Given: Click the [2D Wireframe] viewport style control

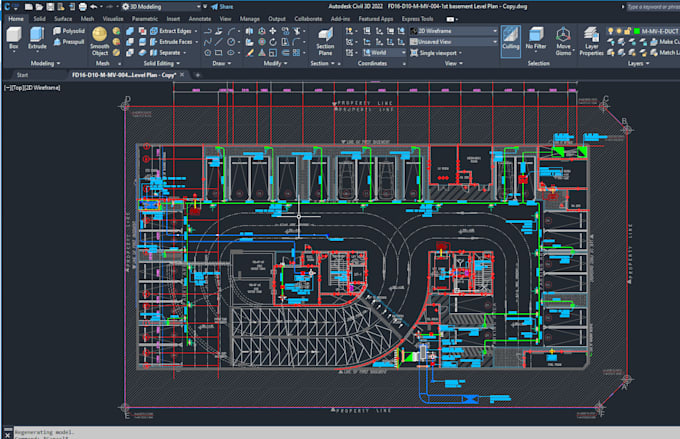Looking at the screenshot, I should (42, 88).
